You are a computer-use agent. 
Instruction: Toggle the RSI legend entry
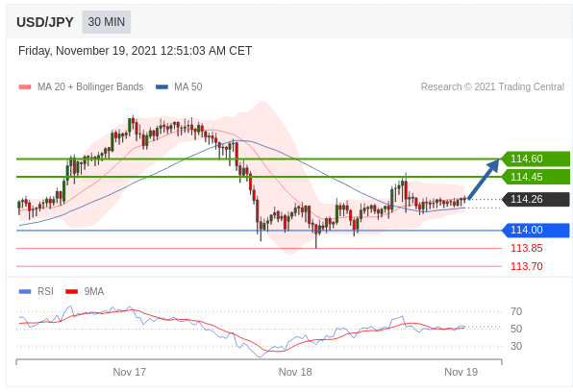36,291
